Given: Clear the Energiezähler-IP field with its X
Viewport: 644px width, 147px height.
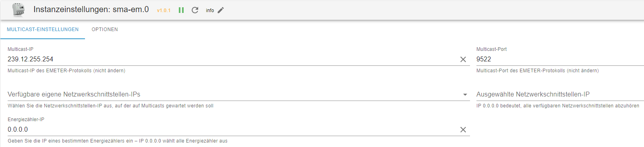Looking at the screenshot, I should [x=463, y=130].
